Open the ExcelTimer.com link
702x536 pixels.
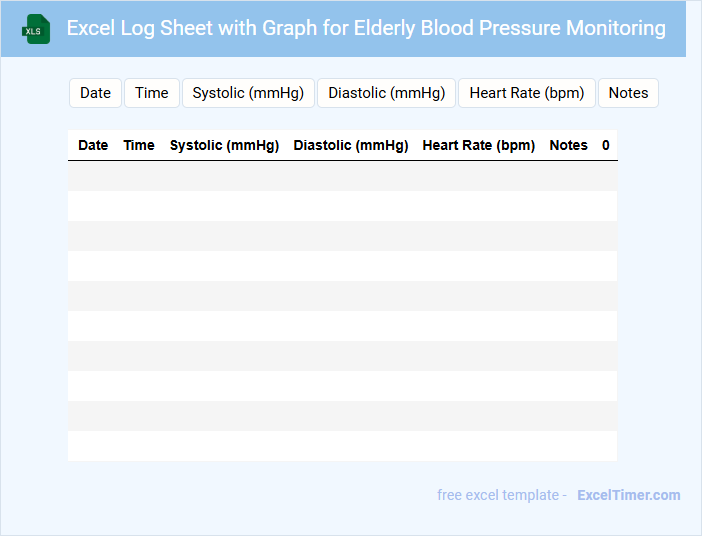[628, 495]
